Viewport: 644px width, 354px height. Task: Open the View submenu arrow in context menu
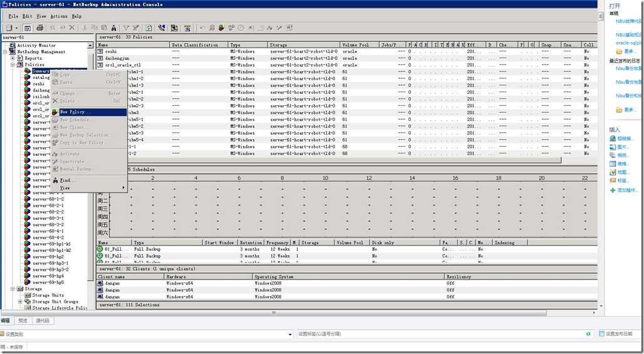click(x=123, y=188)
